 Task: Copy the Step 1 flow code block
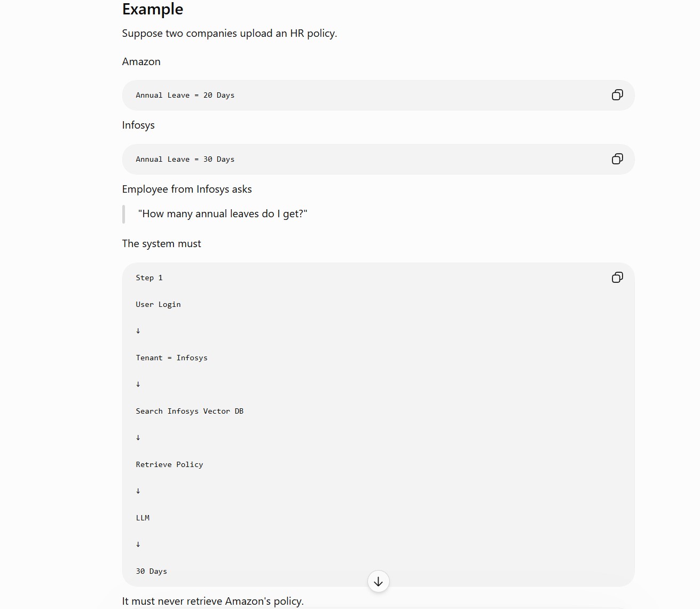point(617,278)
